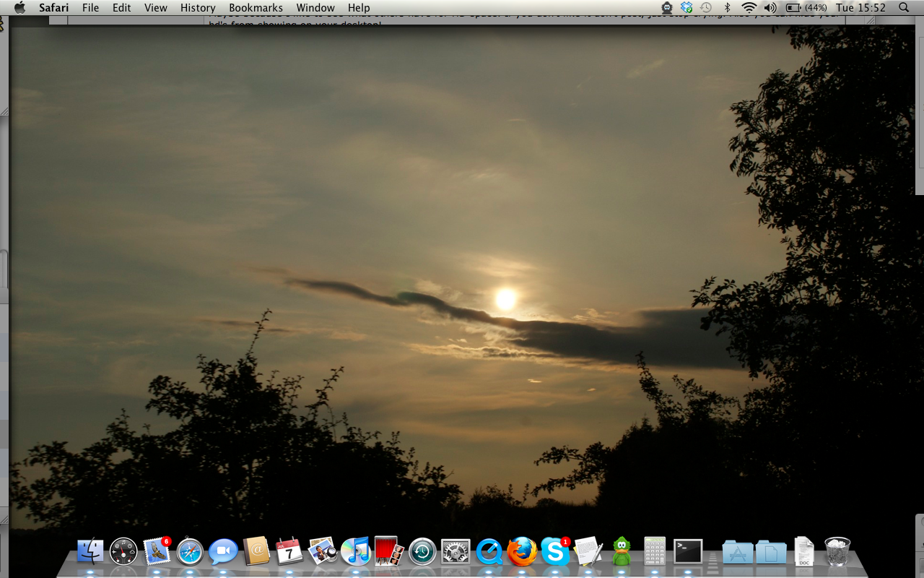Open battery status showing 44%
924x578 pixels.
click(x=806, y=8)
